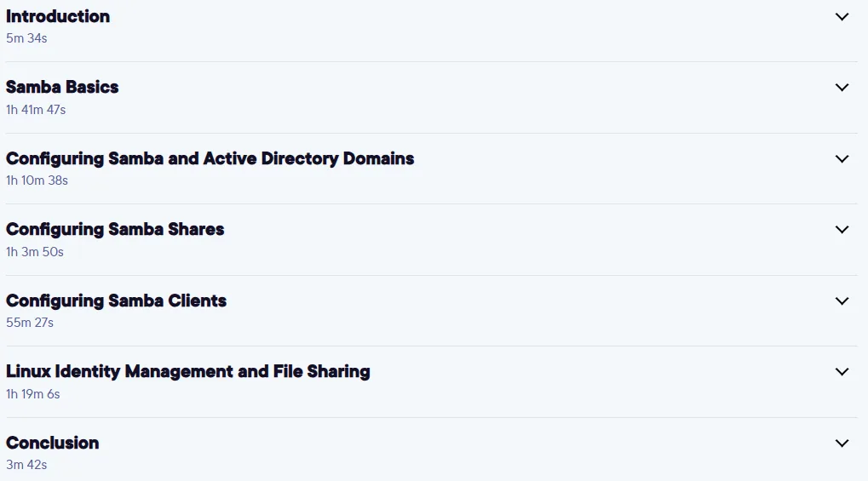The height and width of the screenshot is (481, 868).
Task: Click the 1h 3m 50s duration text
Action: (x=35, y=252)
